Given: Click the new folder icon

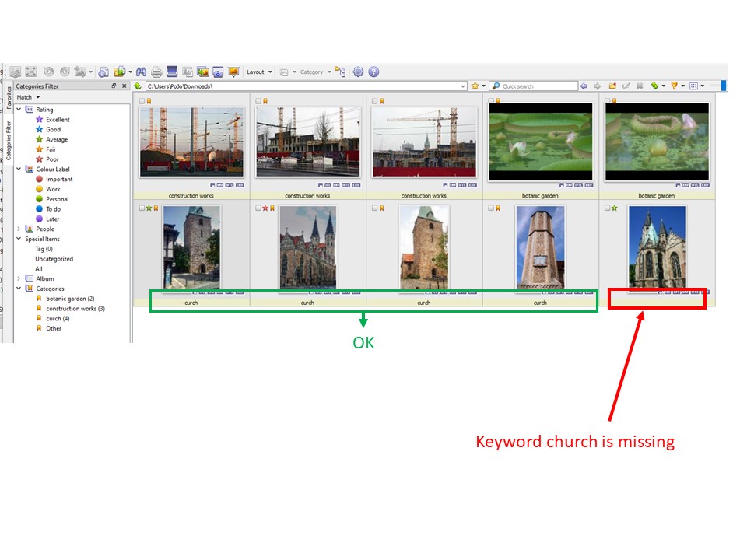Looking at the screenshot, I should tap(612, 86).
